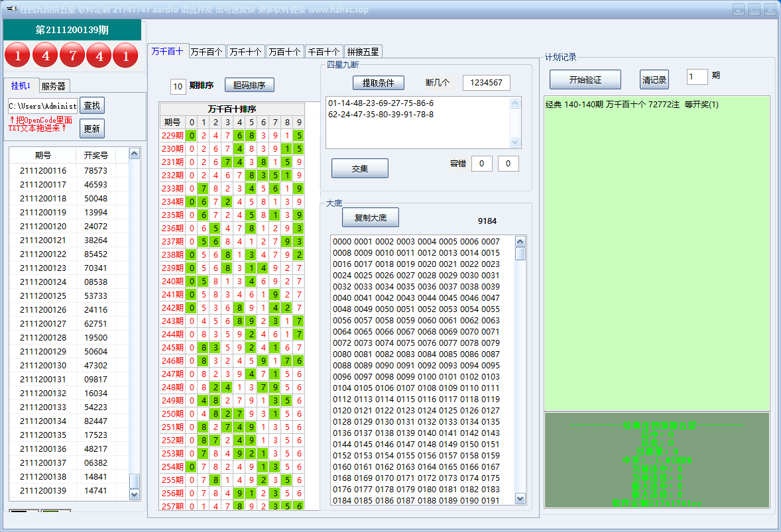This screenshot has width=781, height=532.
Task: Click winning number 14841 in list
Action: point(95,477)
